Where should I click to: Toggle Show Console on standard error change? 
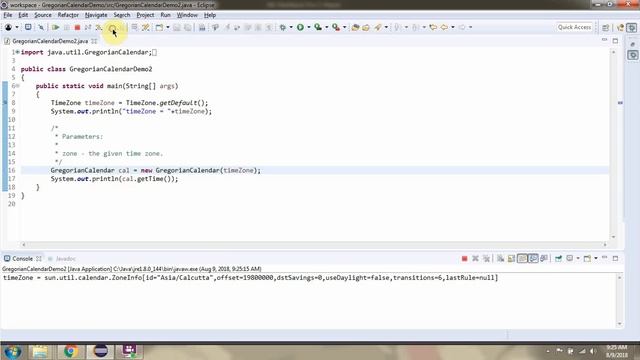(544, 258)
